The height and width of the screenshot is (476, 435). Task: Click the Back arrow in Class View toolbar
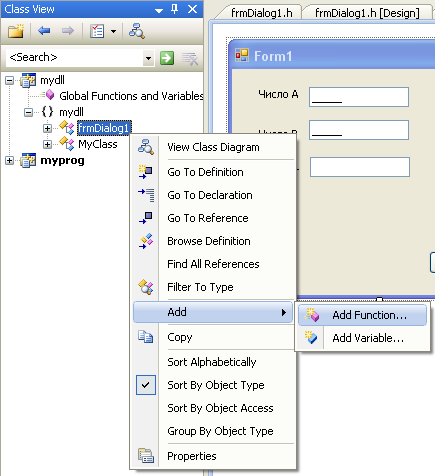(44, 31)
